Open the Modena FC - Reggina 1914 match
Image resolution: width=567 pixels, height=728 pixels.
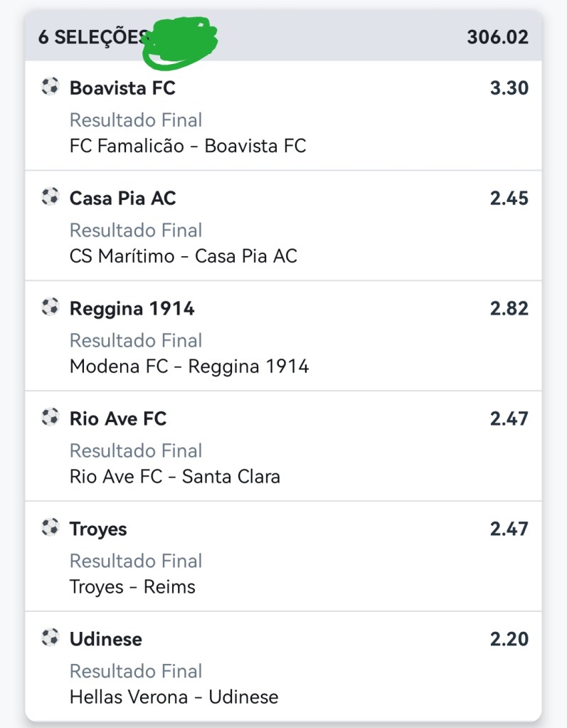189,366
